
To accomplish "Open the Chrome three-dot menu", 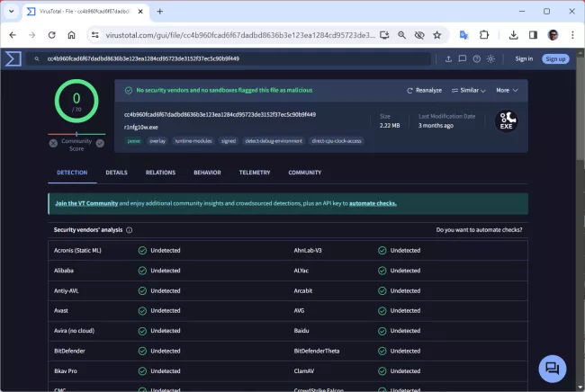I will point(572,35).
